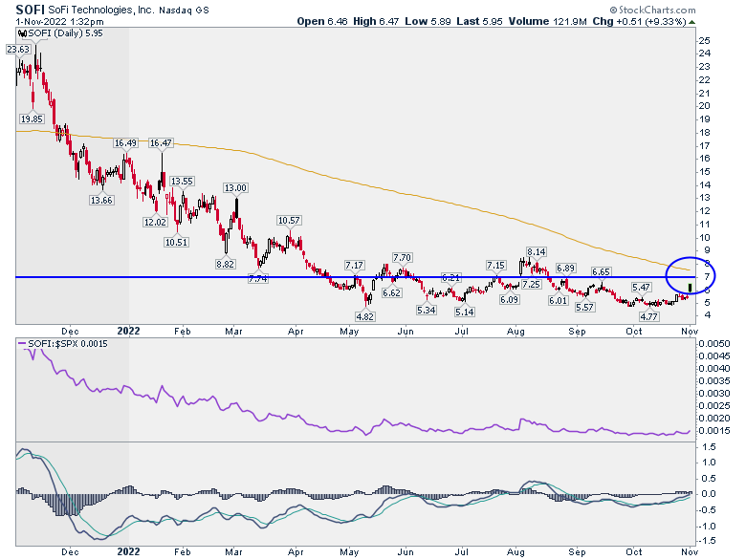Click the 6.62 price label

click(391, 292)
